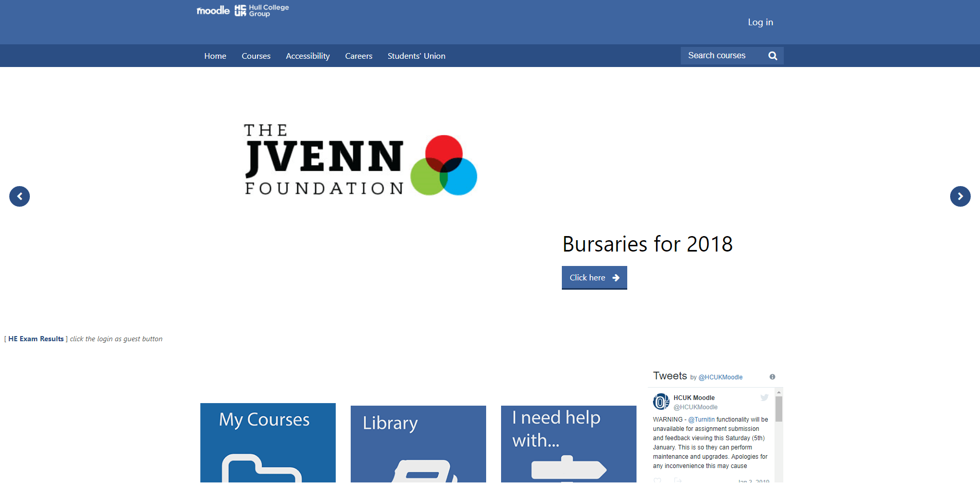Open the HE Exam Results link
This screenshot has width=980, height=484.
[x=36, y=339]
